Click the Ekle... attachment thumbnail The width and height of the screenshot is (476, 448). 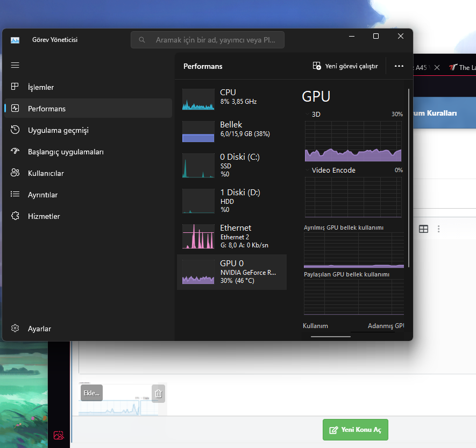coord(91,393)
